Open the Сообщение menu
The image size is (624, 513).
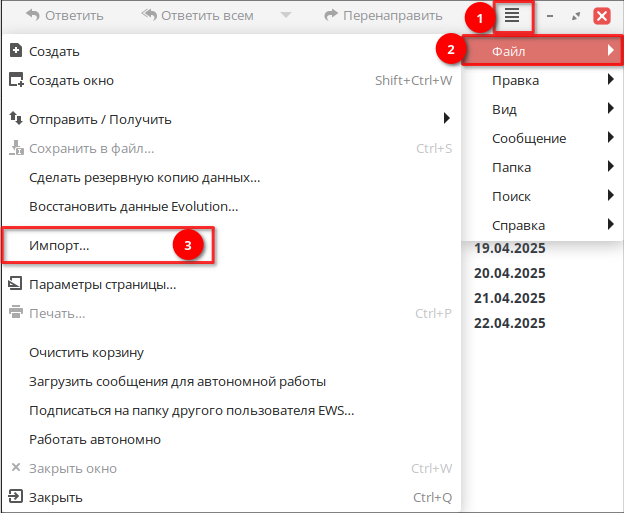pyautogui.click(x=542, y=138)
